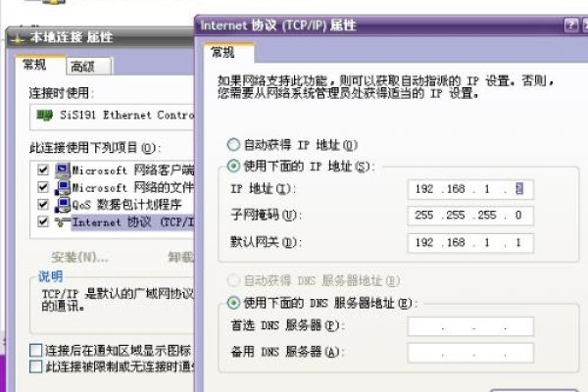
Task: Enable 此连接被限制或无连接时通知 checkbox
Action: (35, 367)
